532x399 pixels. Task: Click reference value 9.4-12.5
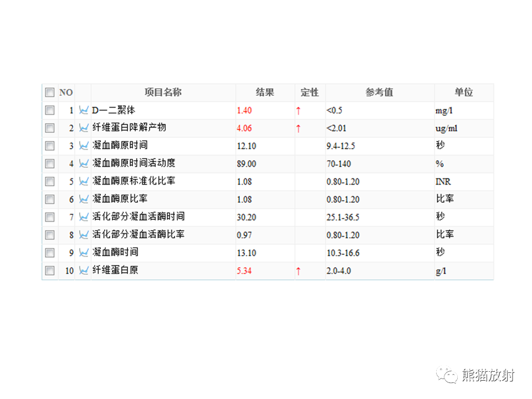[341, 146]
